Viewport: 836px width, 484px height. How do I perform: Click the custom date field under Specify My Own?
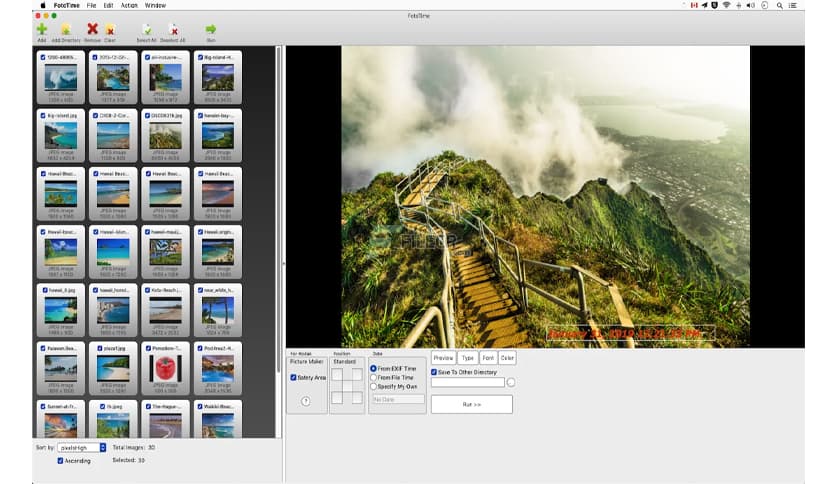tap(398, 399)
